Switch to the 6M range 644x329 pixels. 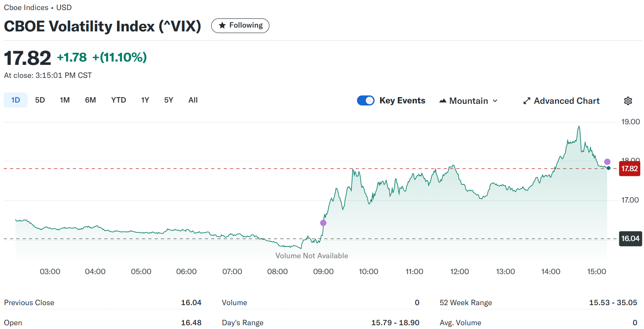(x=91, y=100)
